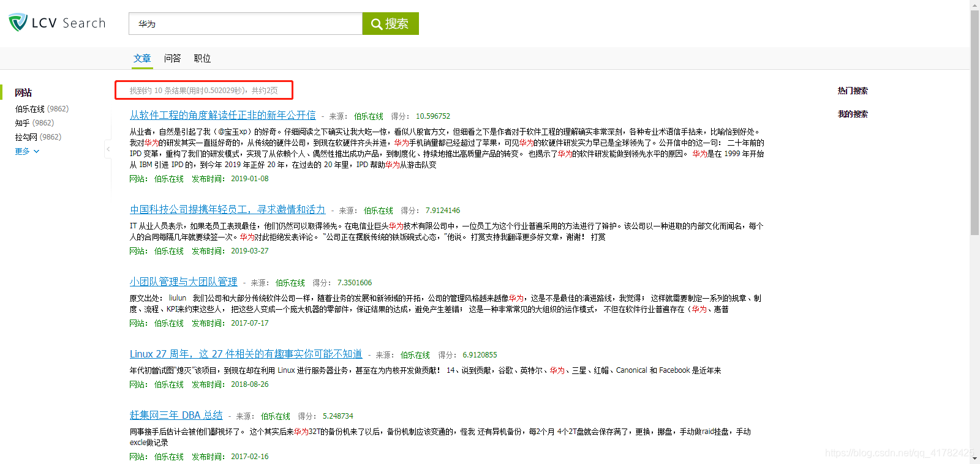Click the publish date 2018-08-26
This screenshot has height=464, width=980.
tap(249, 384)
